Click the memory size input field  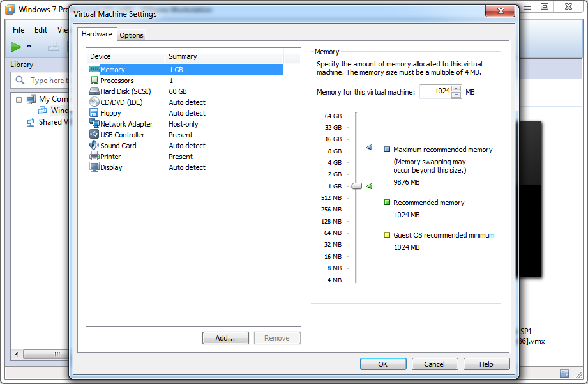coord(435,92)
